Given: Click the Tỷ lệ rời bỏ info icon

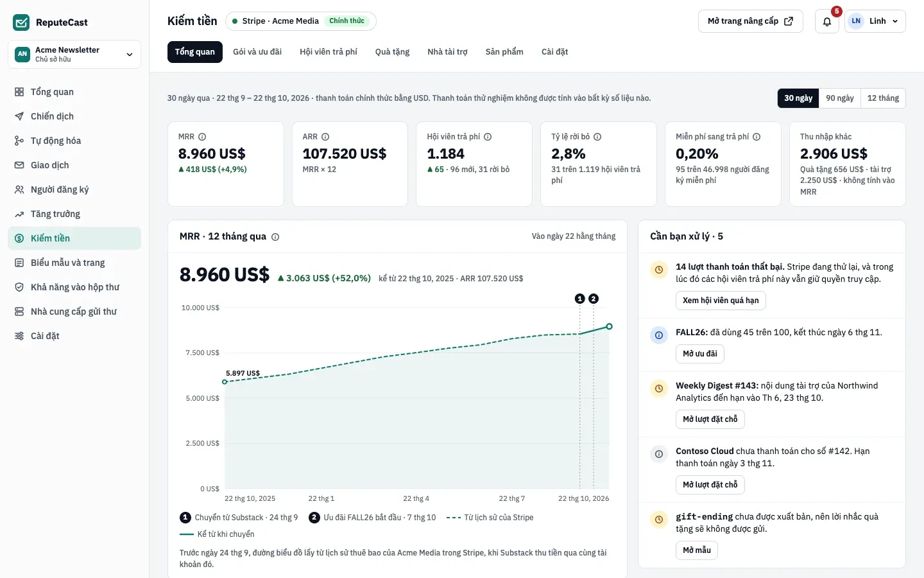Looking at the screenshot, I should (x=597, y=137).
